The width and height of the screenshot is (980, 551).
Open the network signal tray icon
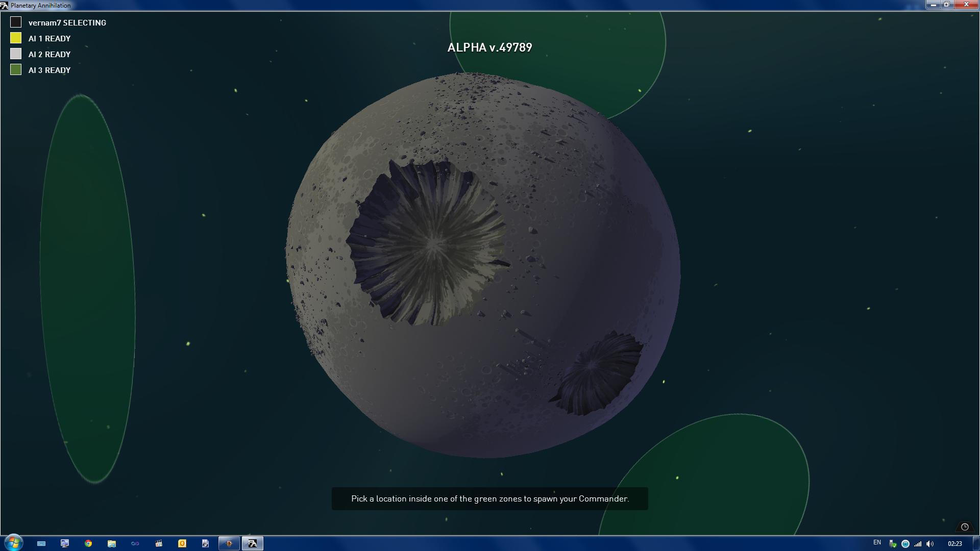(x=918, y=544)
